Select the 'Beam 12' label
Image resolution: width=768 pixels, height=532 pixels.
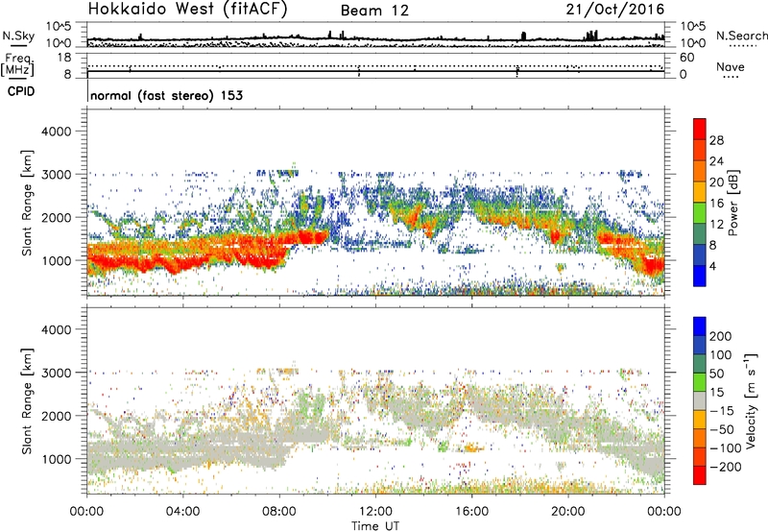pos(374,11)
